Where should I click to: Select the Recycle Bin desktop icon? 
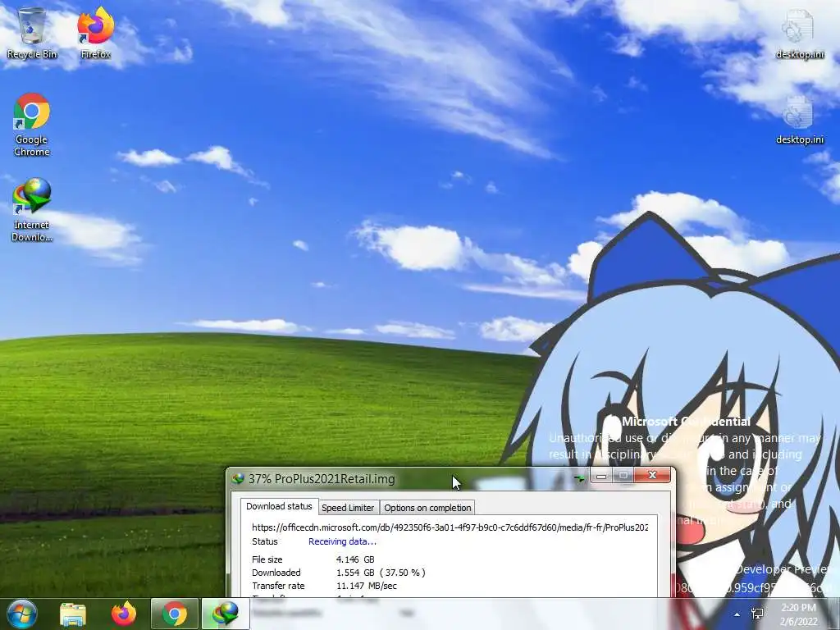click(32, 33)
